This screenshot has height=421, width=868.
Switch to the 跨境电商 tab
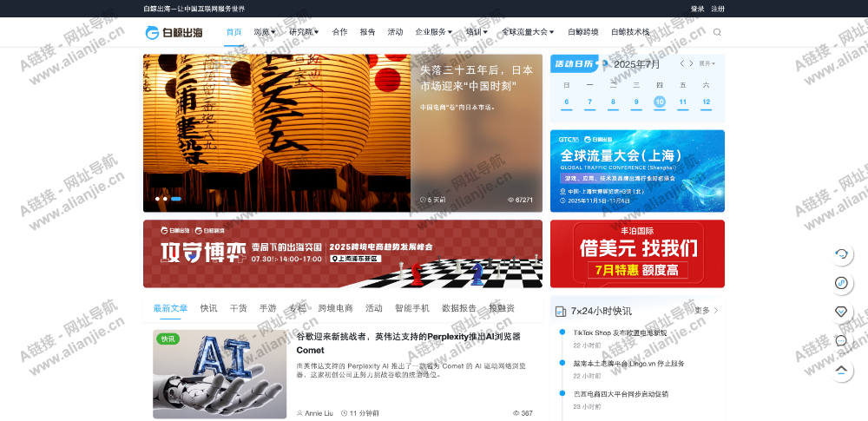pos(335,308)
